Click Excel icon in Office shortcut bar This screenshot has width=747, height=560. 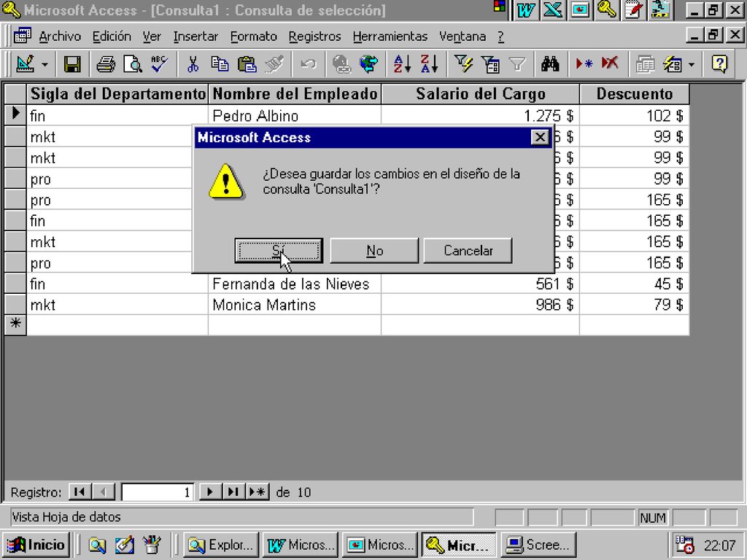coord(553,10)
